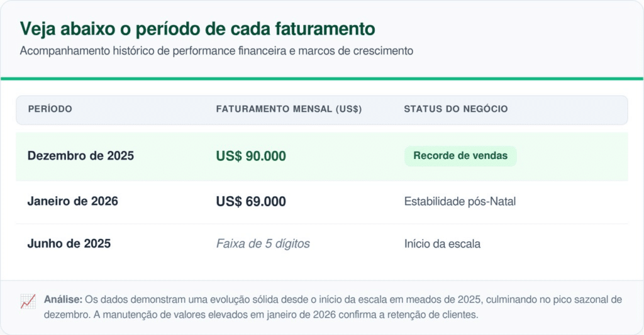Click the bold 'Análise:' label
This screenshot has height=335, width=644.
pyautogui.click(x=63, y=300)
